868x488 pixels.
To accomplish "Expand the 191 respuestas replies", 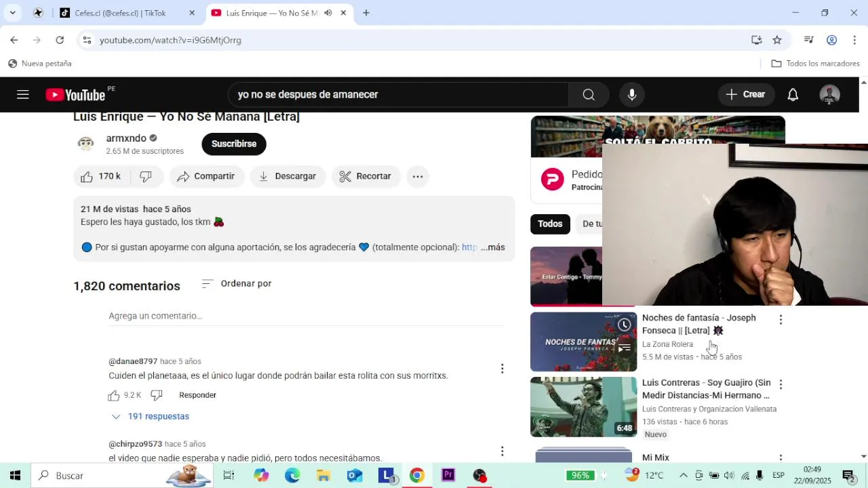I will 151,416.
